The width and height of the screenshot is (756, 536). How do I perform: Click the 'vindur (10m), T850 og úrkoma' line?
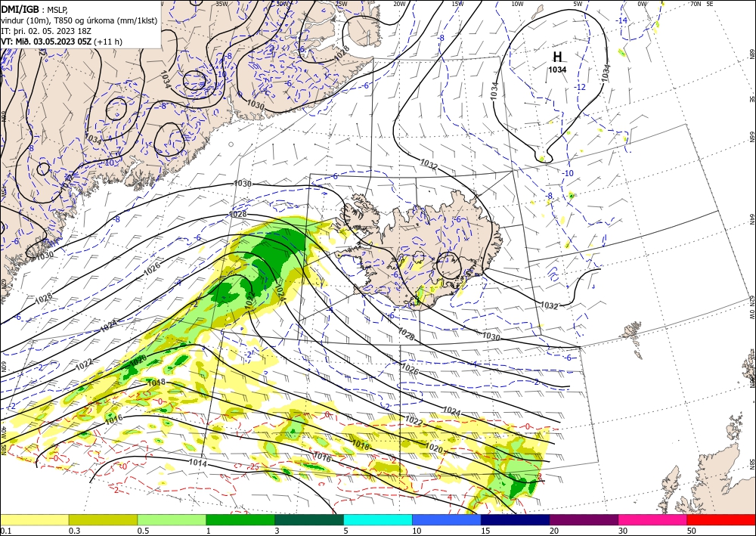79,20
